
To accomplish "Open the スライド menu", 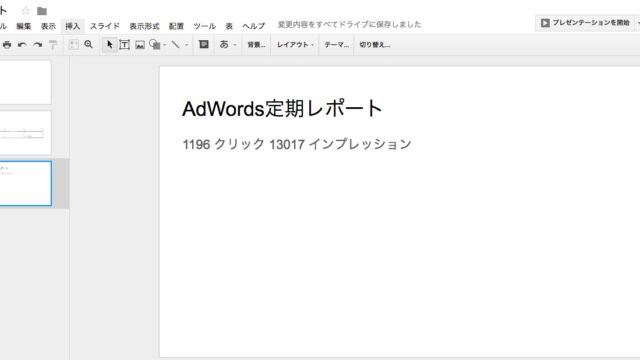I will tap(104, 26).
